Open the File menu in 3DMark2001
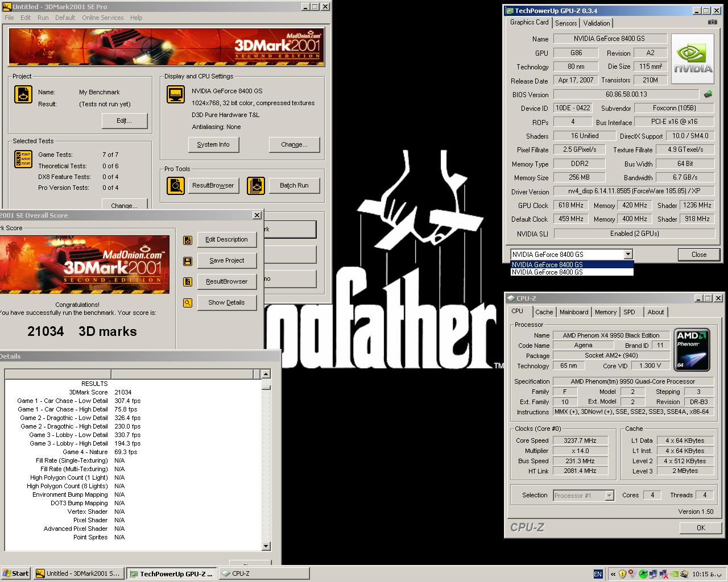This screenshot has width=728, height=582. [x=9, y=18]
